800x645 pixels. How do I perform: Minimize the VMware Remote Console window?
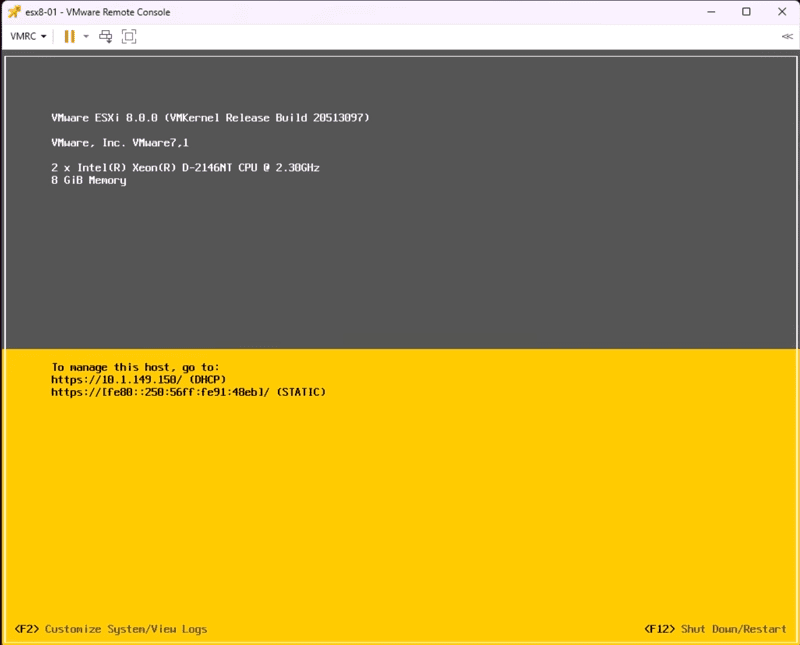[x=711, y=12]
